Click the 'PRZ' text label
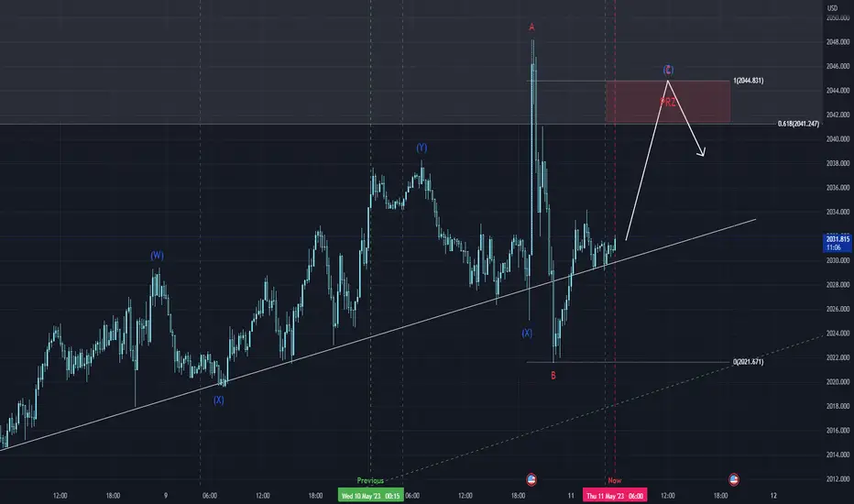Viewport: 854px width, 504px height. (668, 102)
